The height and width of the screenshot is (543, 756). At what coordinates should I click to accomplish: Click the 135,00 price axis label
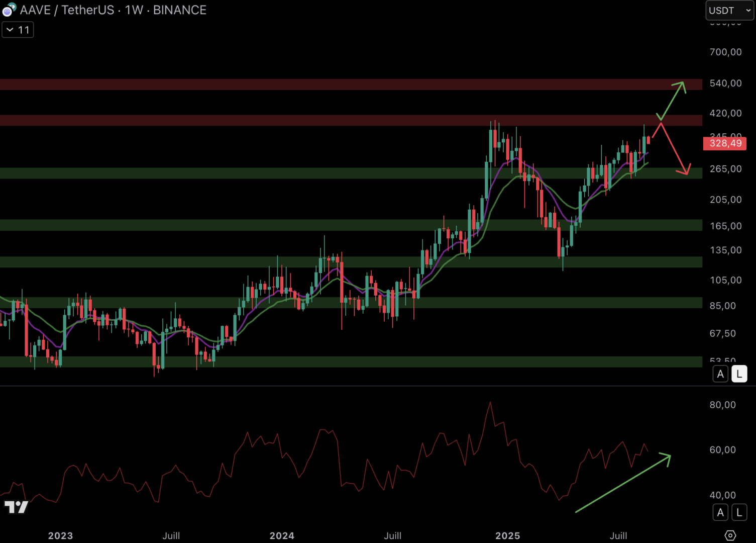tap(725, 250)
